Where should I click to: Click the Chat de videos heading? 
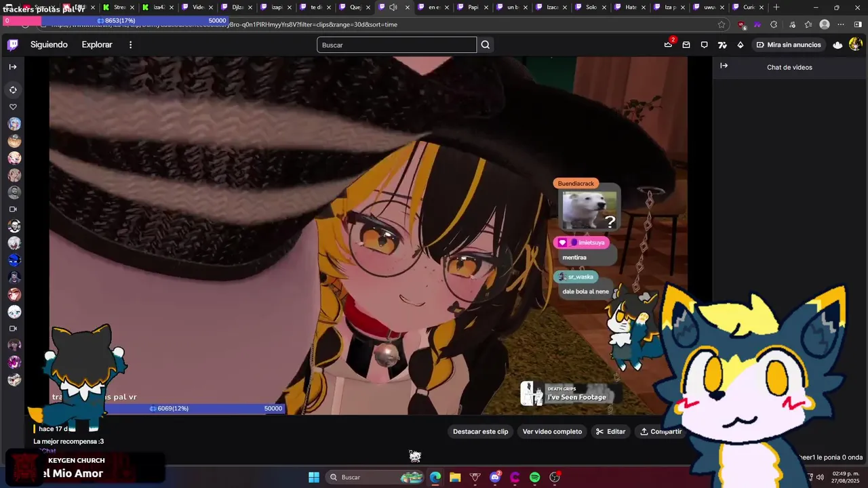pyautogui.click(x=789, y=67)
